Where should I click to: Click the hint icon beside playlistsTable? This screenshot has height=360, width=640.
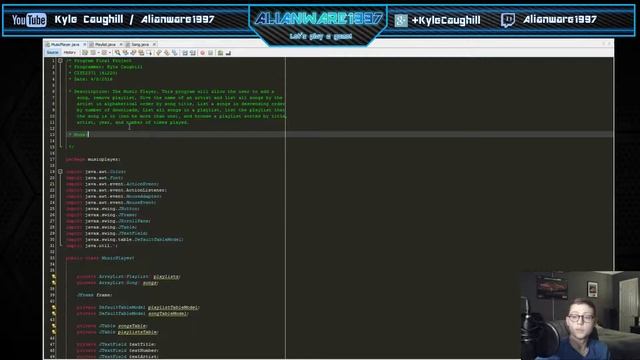click(x=53, y=332)
